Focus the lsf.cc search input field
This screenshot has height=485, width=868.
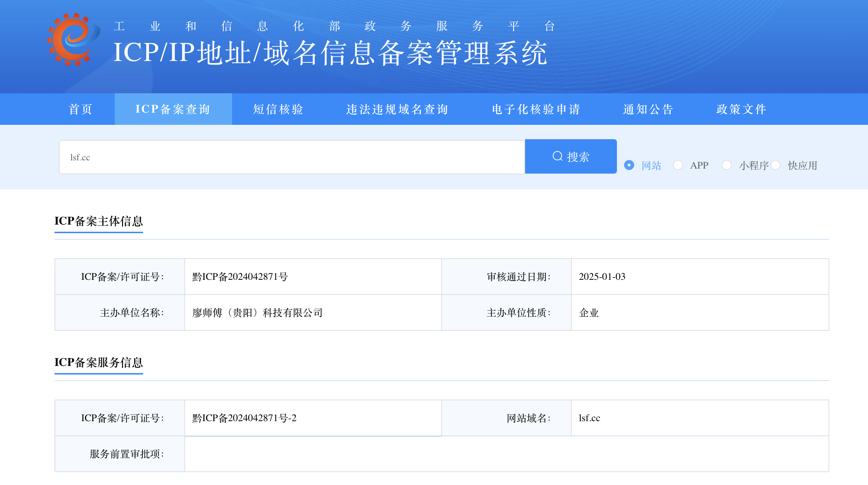[291, 157]
